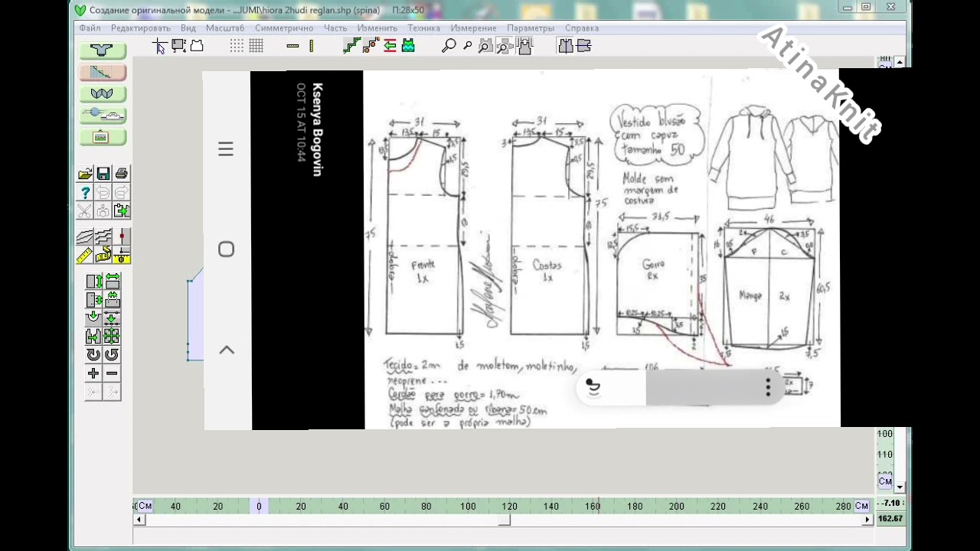Open the Справка menu

click(x=582, y=28)
